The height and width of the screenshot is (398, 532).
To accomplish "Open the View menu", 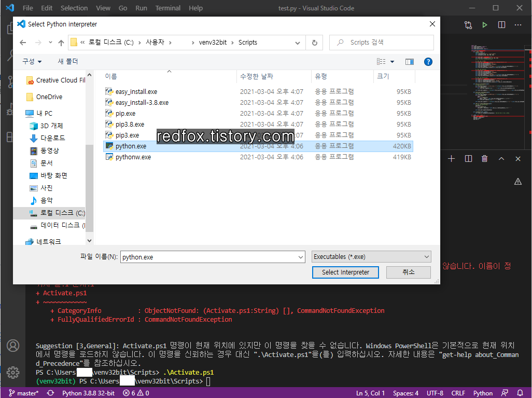I will [x=103, y=8].
